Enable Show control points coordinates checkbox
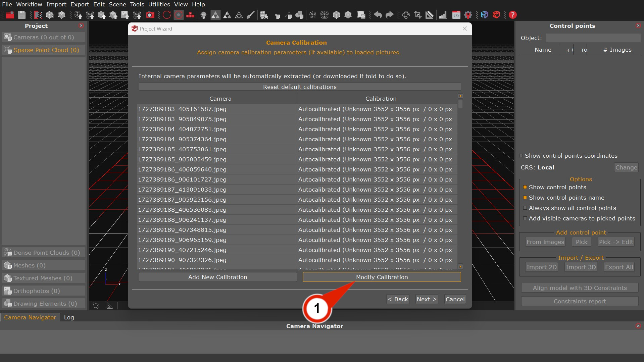 pos(521,156)
